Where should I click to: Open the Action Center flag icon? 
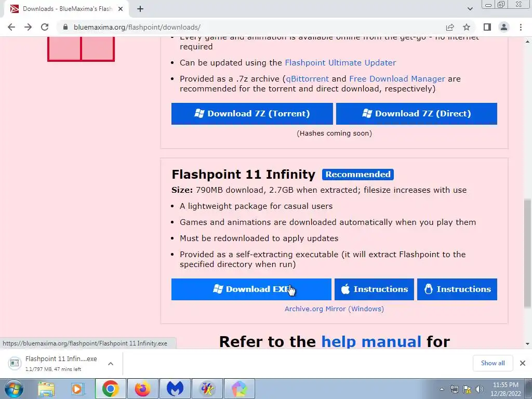pos(467,389)
